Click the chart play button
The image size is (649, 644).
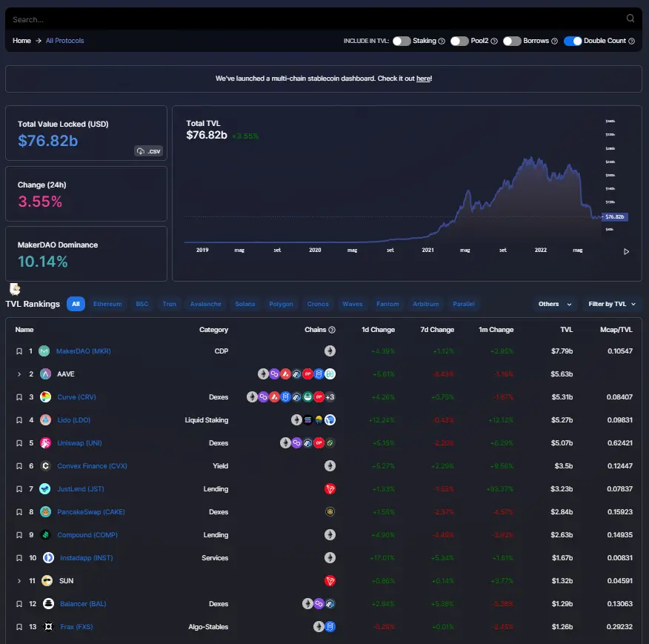tap(626, 252)
